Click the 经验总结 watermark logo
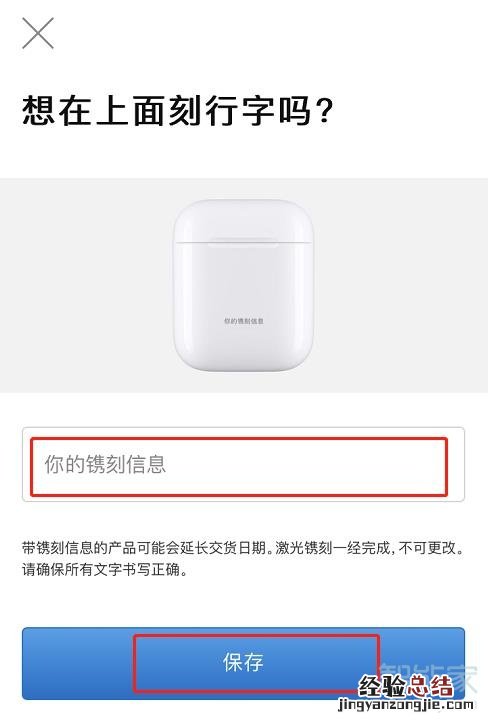Image resolution: width=488 pixels, height=723 pixels. [406, 687]
